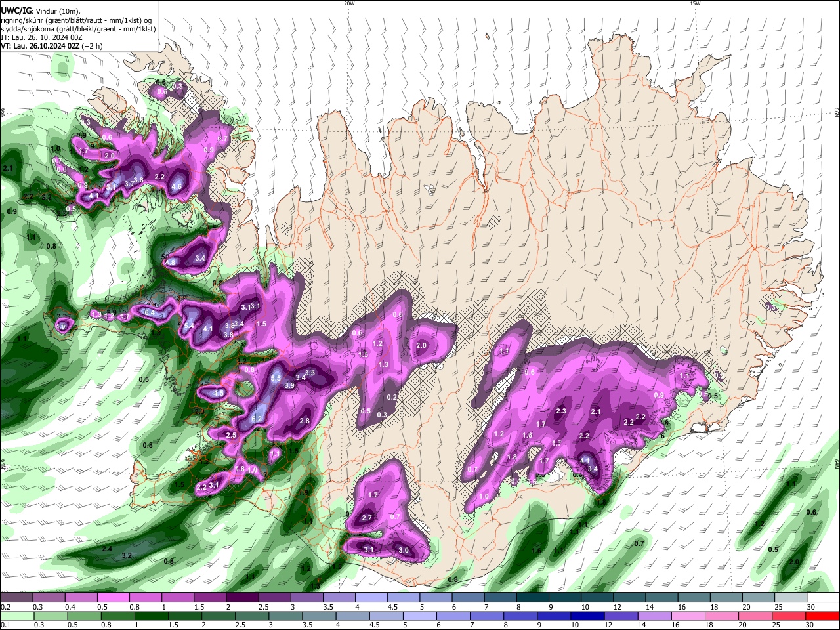This screenshot has width=840, height=630.
Task: Click the dark teal 8–9 swatch in upper legend
Action: [x=533, y=598]
